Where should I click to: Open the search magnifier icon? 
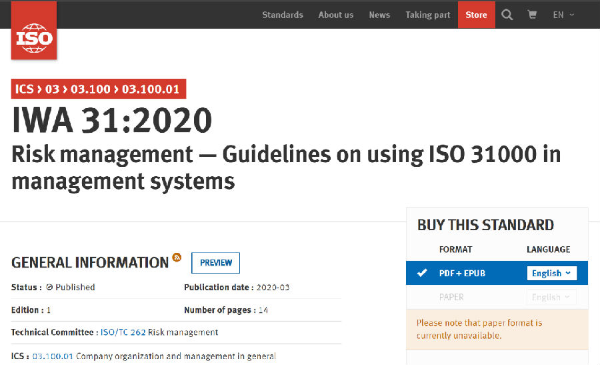(507, 15)
